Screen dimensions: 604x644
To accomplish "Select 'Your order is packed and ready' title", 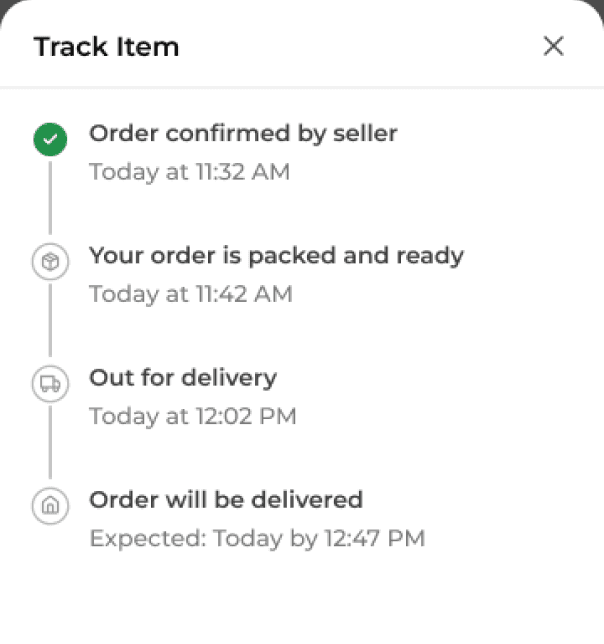I will (x=276, y=256).
